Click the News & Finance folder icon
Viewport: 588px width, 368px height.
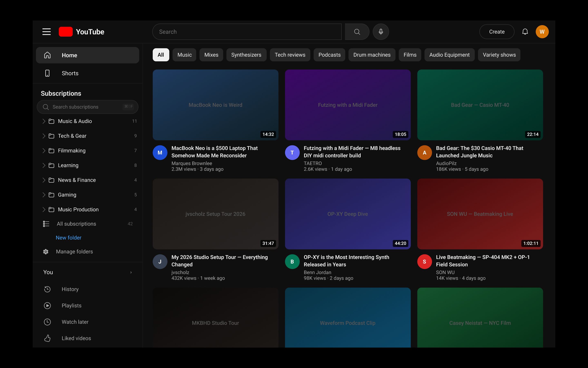[x=51, y=180]
